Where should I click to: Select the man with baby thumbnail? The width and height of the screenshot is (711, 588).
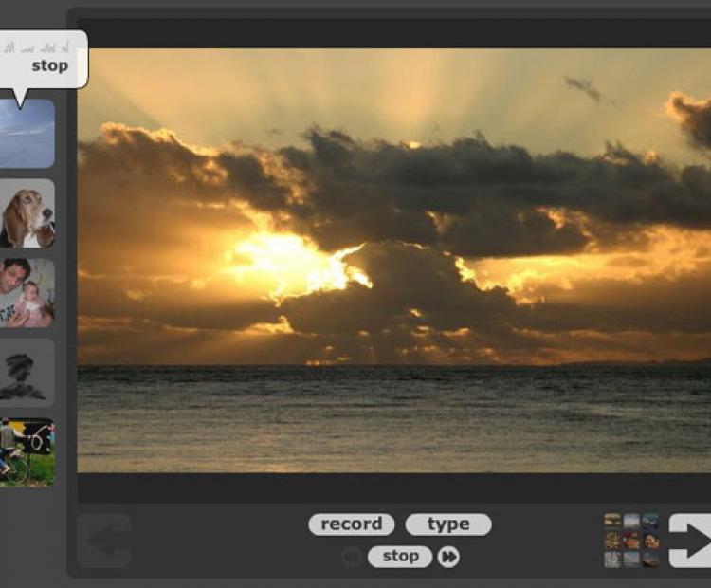pyautogui.click(x=27, y=293)
